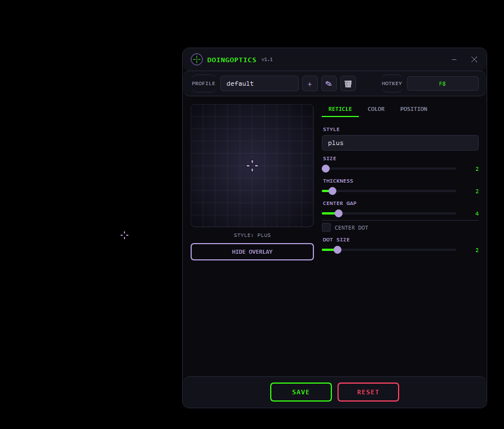Click the Dot Size slider handle
Viewport: 504px width, 429px height.
[x=337, y=250]
